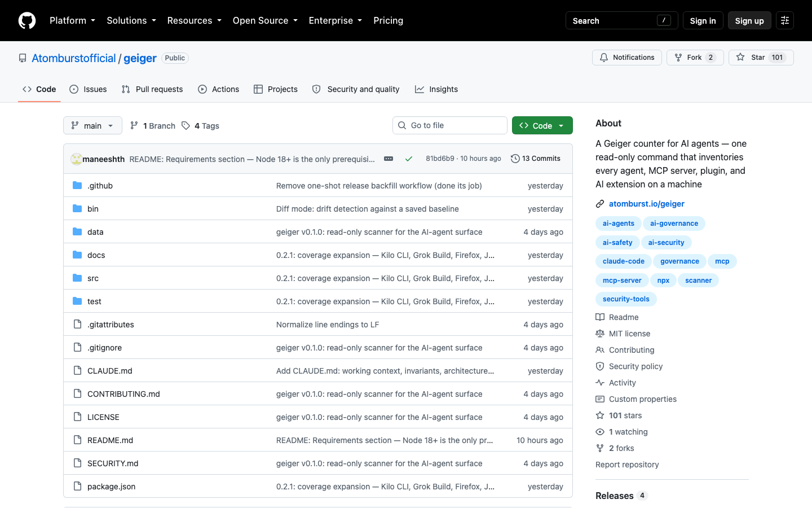Screen dimensions: 812x508
Task: Switch to the Code tab
Action: 39,89
